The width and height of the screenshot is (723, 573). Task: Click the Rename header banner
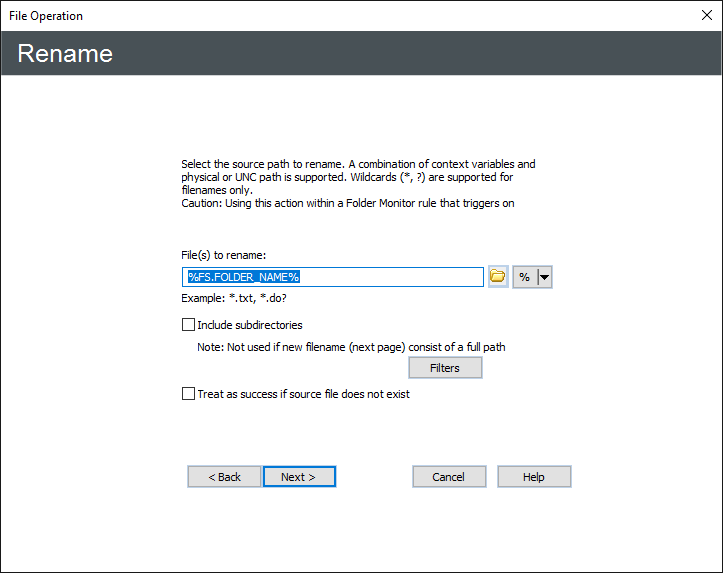point(360,53)
